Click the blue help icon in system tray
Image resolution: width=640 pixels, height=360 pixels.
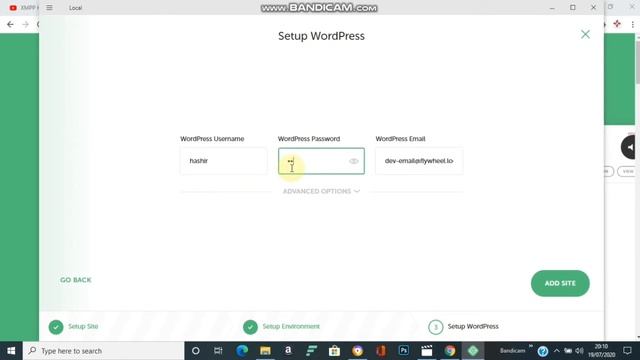pyautogui.click(x=542, y=351)
